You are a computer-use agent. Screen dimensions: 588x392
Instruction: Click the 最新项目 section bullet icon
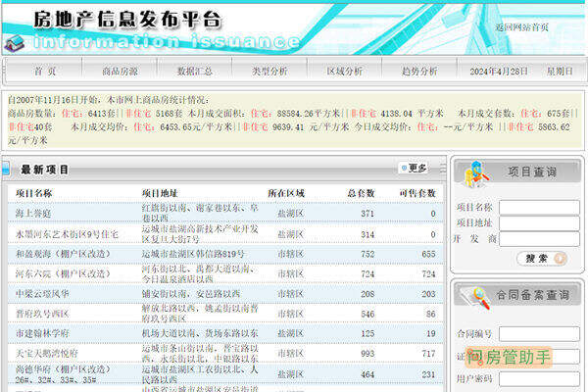pyautogui.click(x=11, y=170)
